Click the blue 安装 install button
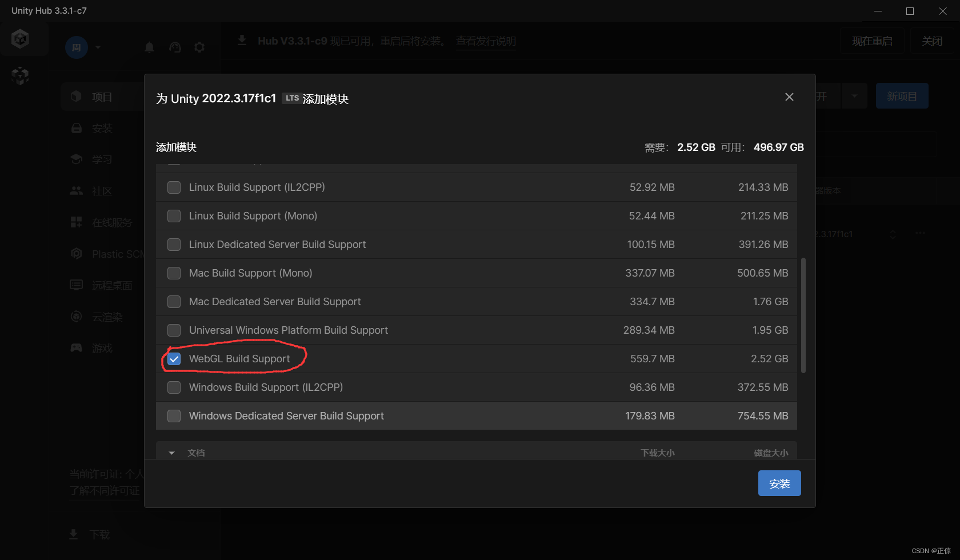 pos(779,483)
